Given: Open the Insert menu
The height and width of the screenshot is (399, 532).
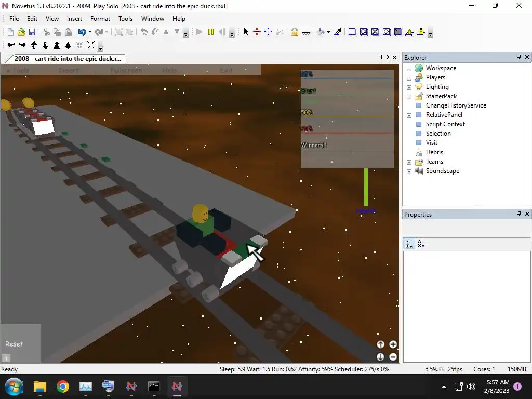Looking at the screenshot, I should [x=74, y=19].
